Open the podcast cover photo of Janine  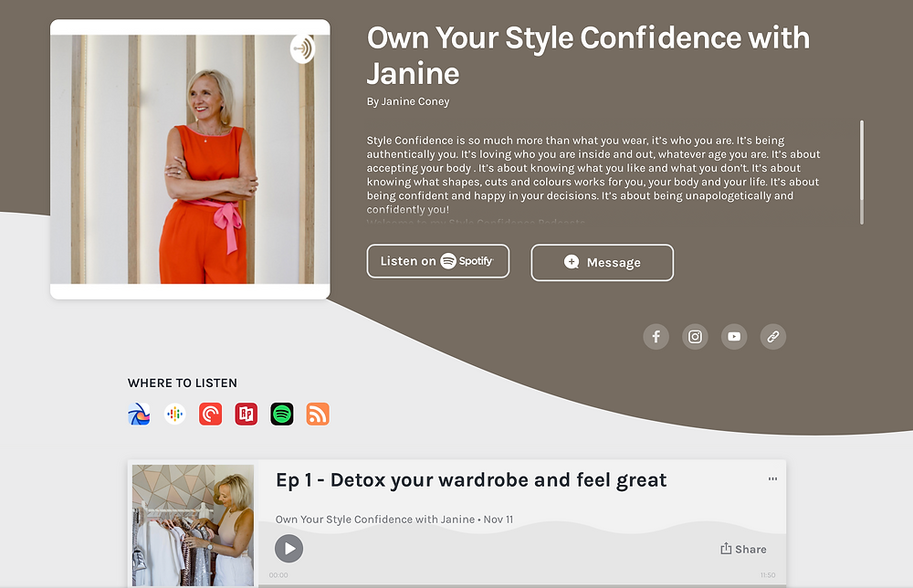[x=191, y=160]
